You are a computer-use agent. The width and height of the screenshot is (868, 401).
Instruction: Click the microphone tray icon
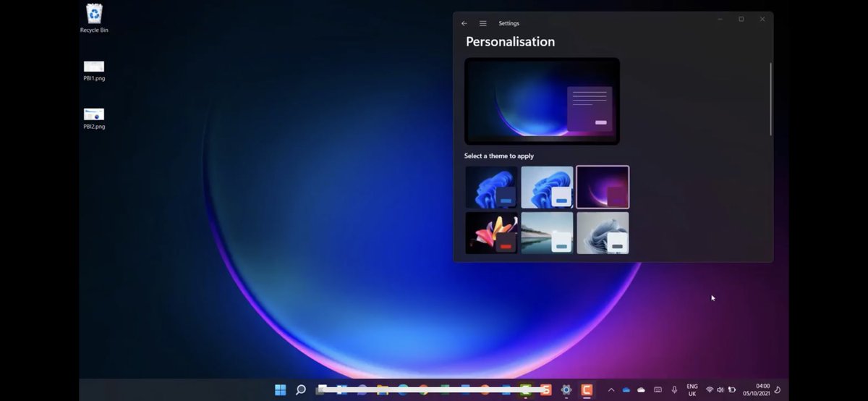[x=674, y=390]
